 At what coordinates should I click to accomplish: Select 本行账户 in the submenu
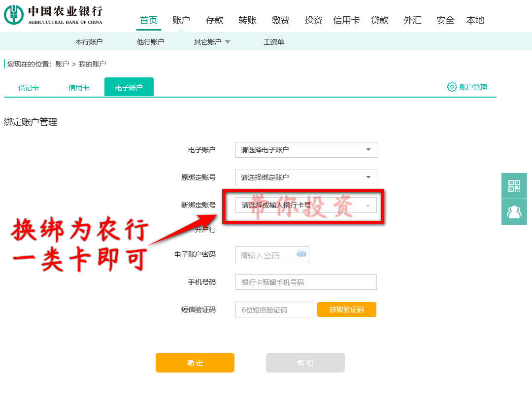tap(89, 42)
